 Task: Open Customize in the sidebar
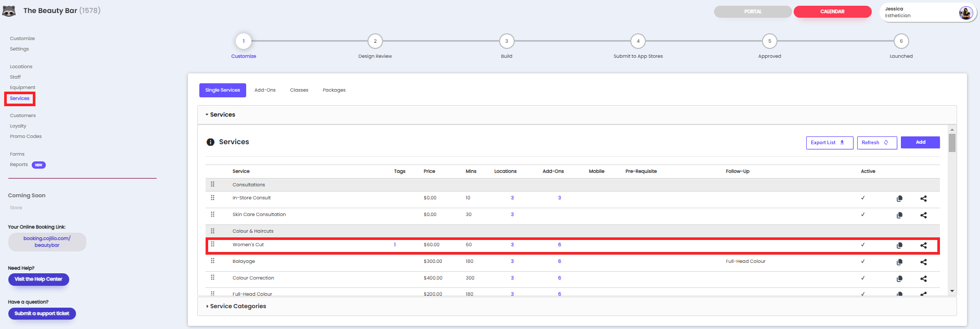[22, 39]
